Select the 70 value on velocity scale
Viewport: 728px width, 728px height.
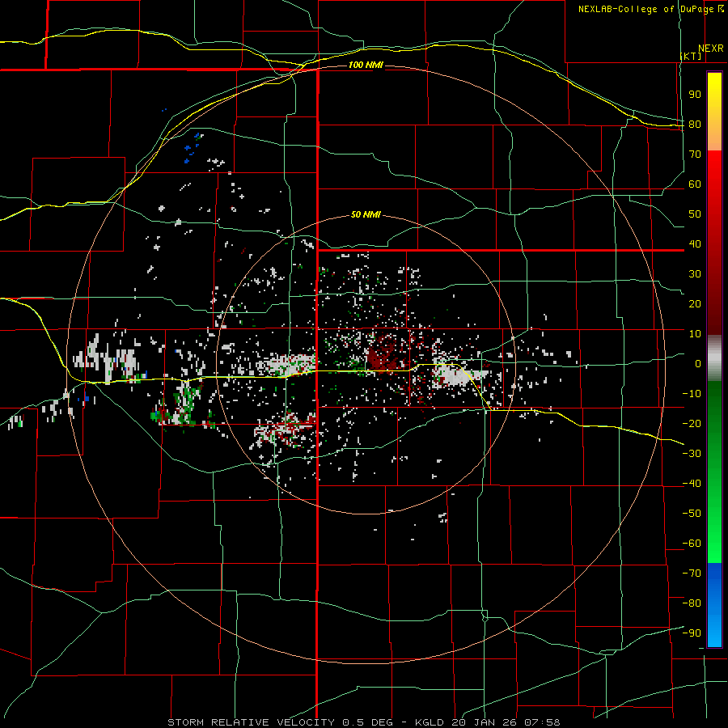click(695, 154)
